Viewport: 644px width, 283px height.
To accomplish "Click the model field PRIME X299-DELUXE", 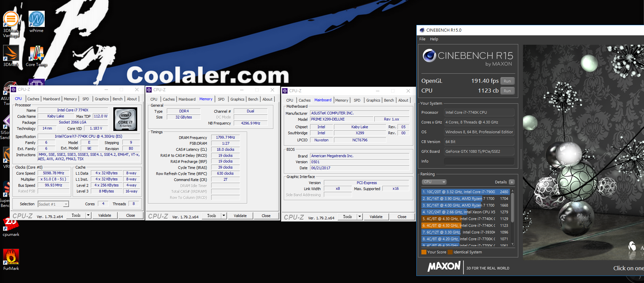I will pyautogui.click(x=342, y=119).
